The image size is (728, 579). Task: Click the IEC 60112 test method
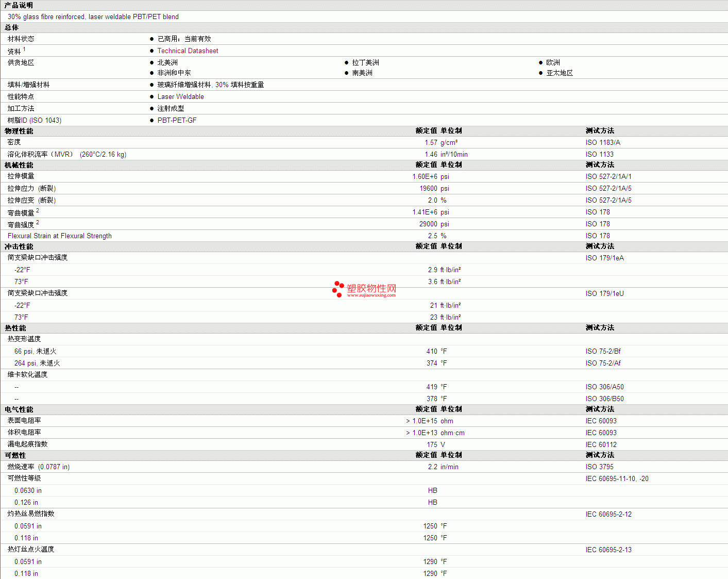coord(601,445)
